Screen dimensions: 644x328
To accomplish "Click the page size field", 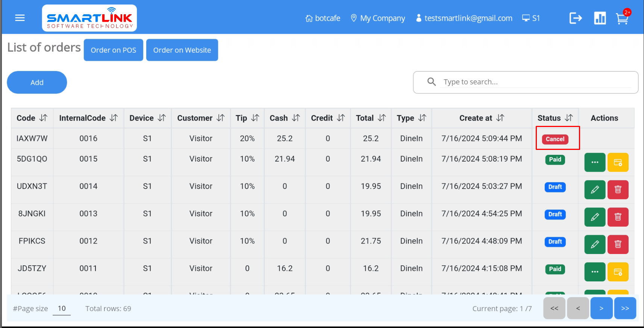I will click(62, 308).
